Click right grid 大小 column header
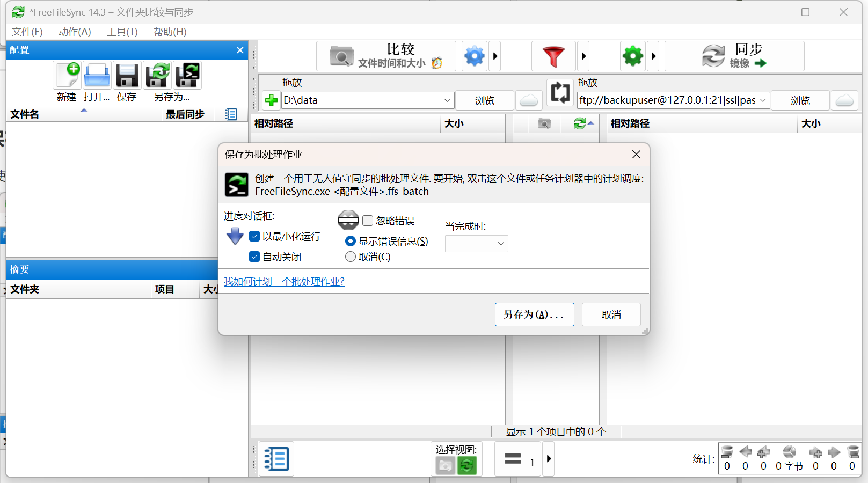868x483 pixels. [x=829, y=124]
